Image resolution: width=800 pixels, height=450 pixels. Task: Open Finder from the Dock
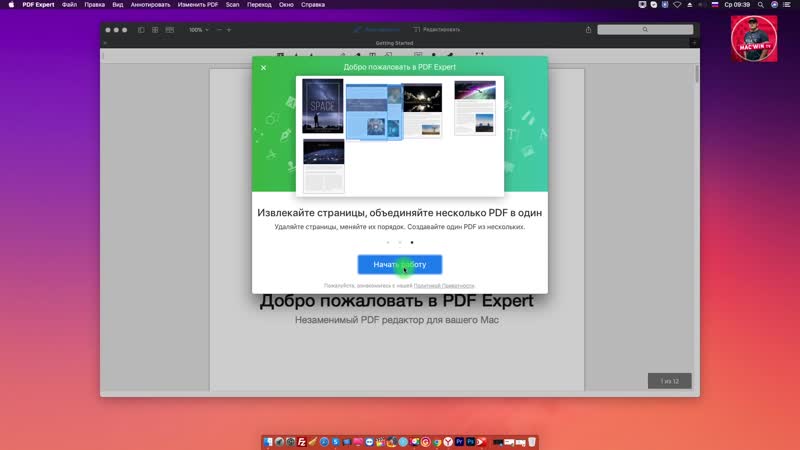pos(268,442)
